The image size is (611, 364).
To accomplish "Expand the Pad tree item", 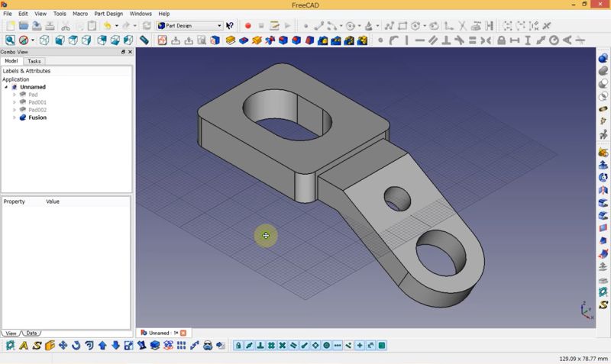I will [15, 95].
